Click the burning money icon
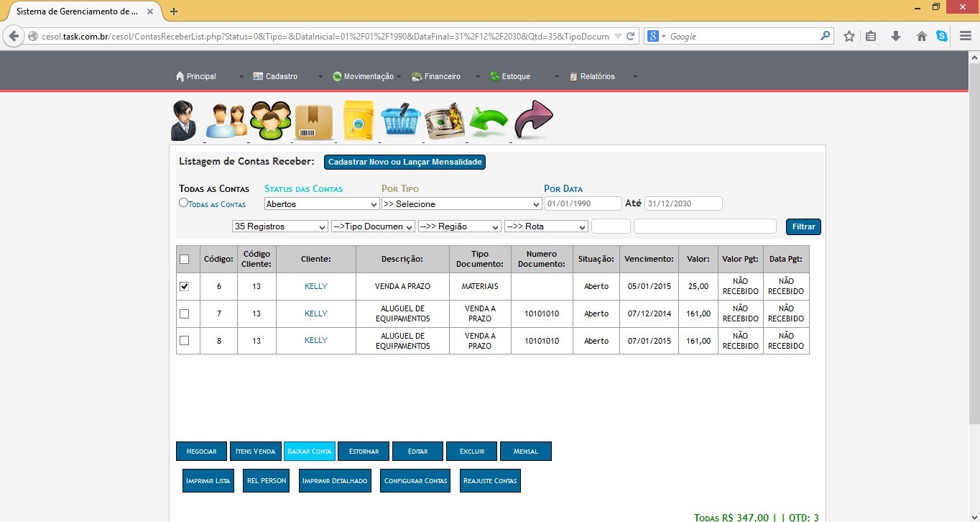 tap(445, 121)
